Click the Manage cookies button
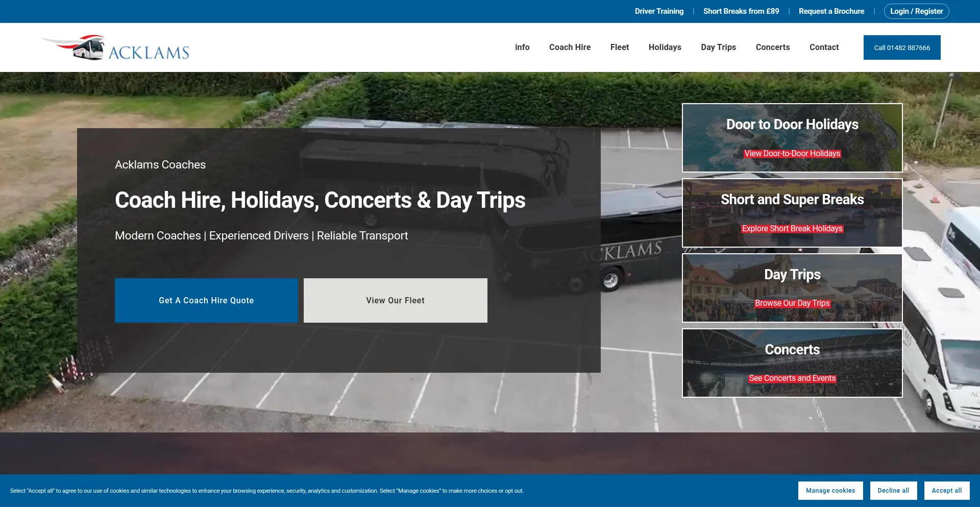This screenshot has width=980, height=507. click(x=830, y=491)
